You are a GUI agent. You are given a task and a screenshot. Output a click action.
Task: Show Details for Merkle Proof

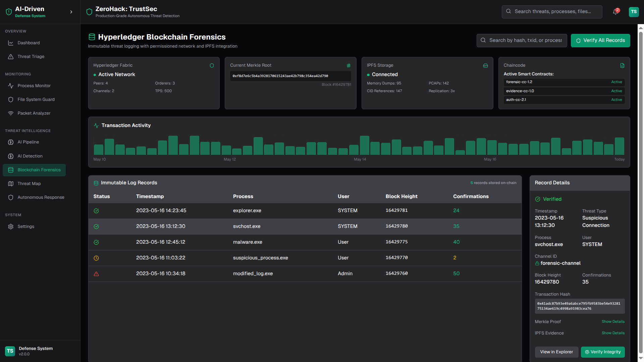pos(613,322)
